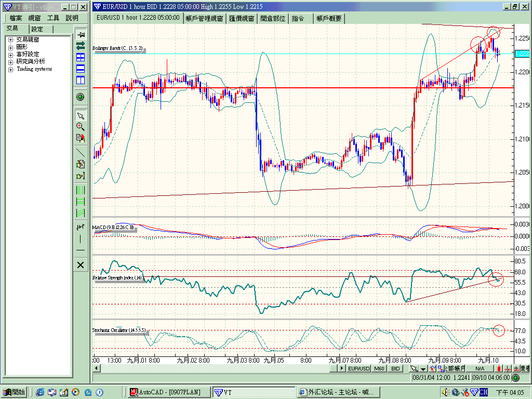Activate the zoom magnifier tool
The image size is (532, 399).
(x=80, y=126)
